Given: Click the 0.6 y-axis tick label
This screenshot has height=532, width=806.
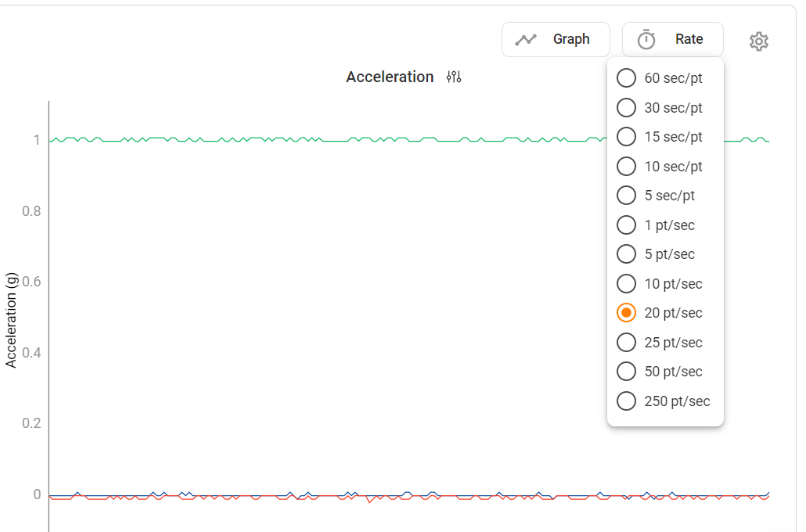Looking at the screenshot, I should (31, 282).
